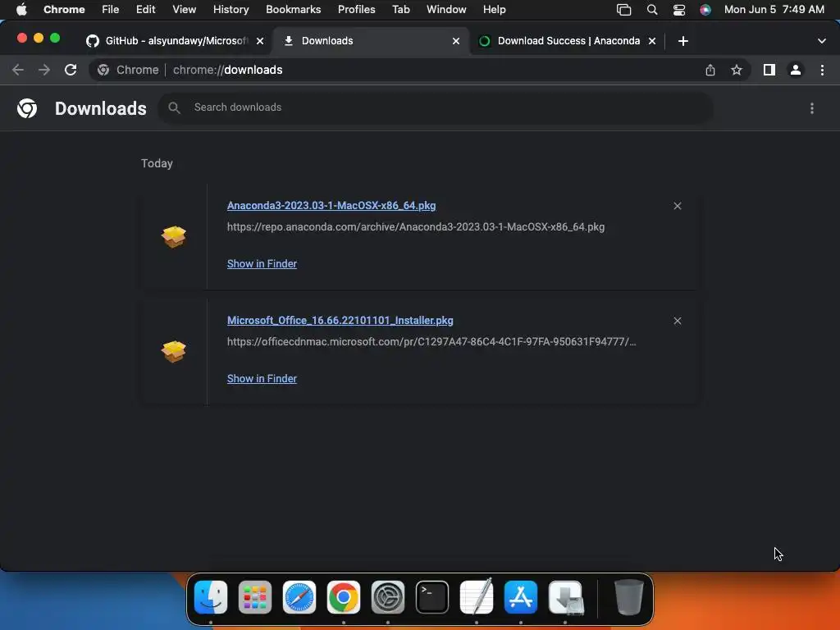Click the Spotlight search icon in menu bar
Image resolution: width=840 pixels, height=630 pixels.
click(x=652, y=10)
